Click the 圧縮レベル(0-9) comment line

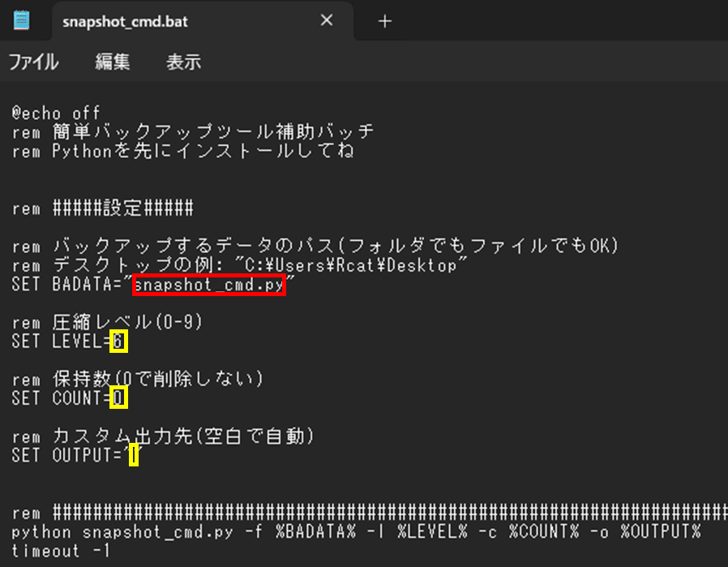[x=105, y=322]
